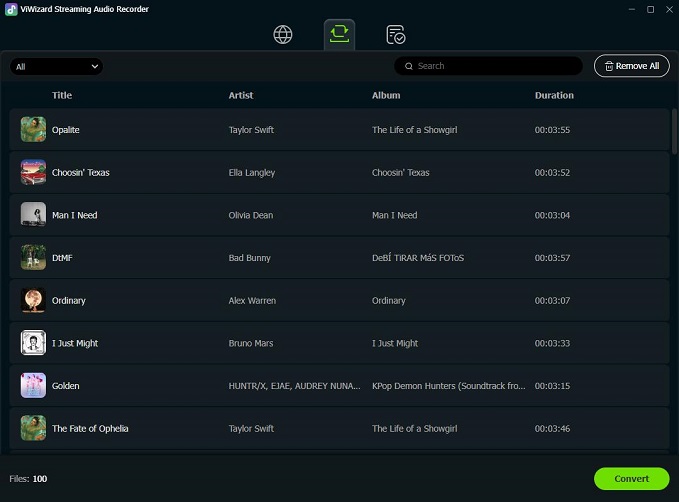
Task: Click the Opalite album cover thumbnail
Action: (33, 130)
